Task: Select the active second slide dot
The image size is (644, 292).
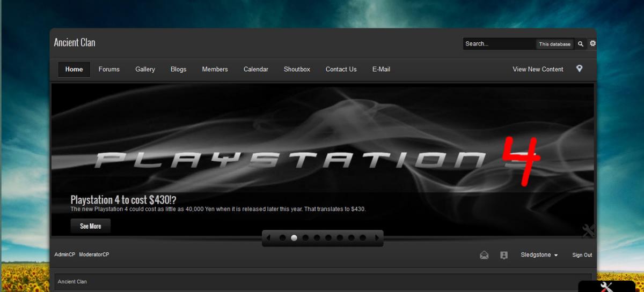Action: tap(294, 238)
